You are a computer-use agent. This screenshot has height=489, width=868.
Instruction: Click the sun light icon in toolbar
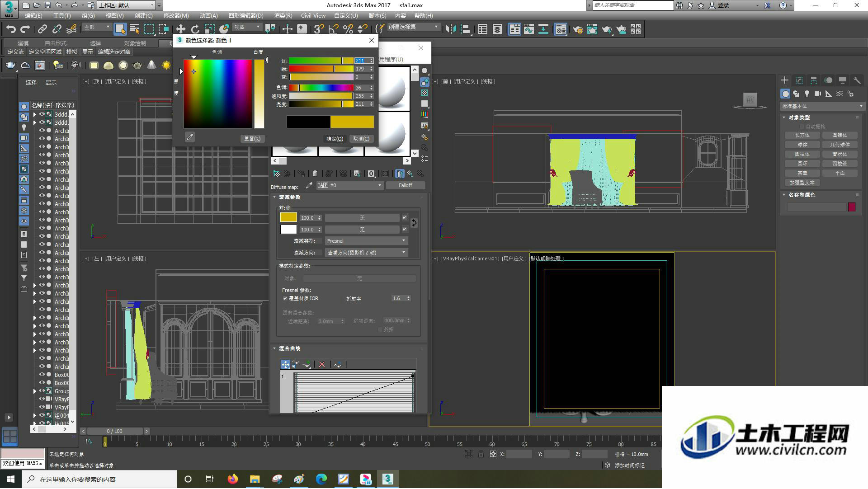166,66
